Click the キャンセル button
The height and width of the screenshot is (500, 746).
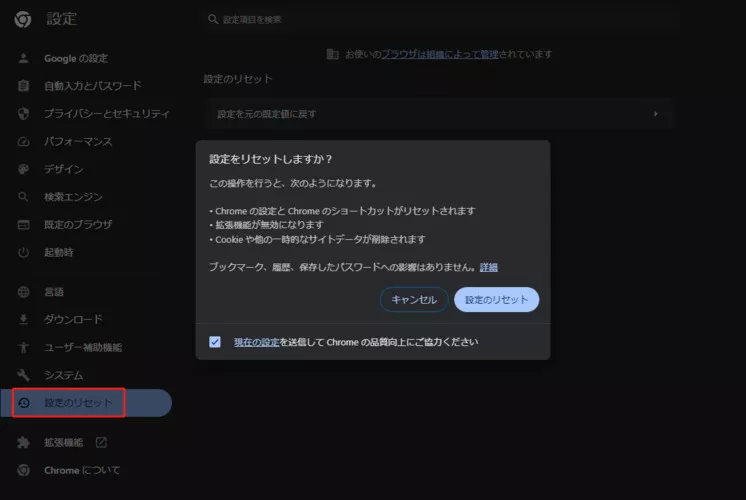click(414, 300)
